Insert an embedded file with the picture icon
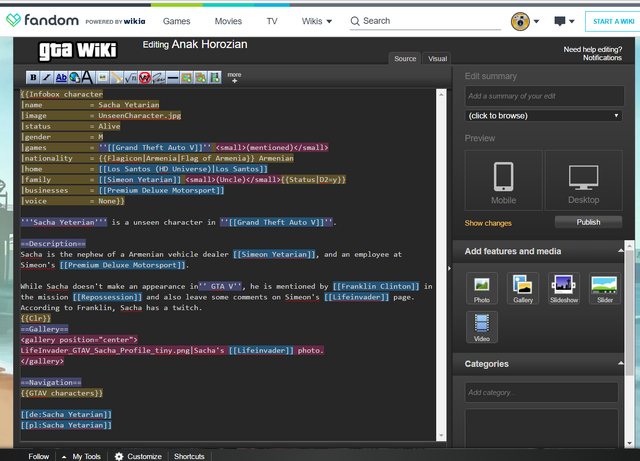Viewport: 640px width, 461px height. pos(102,78)
